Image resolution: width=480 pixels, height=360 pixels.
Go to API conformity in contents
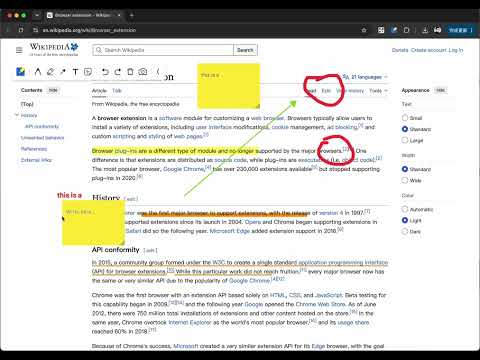42,126
